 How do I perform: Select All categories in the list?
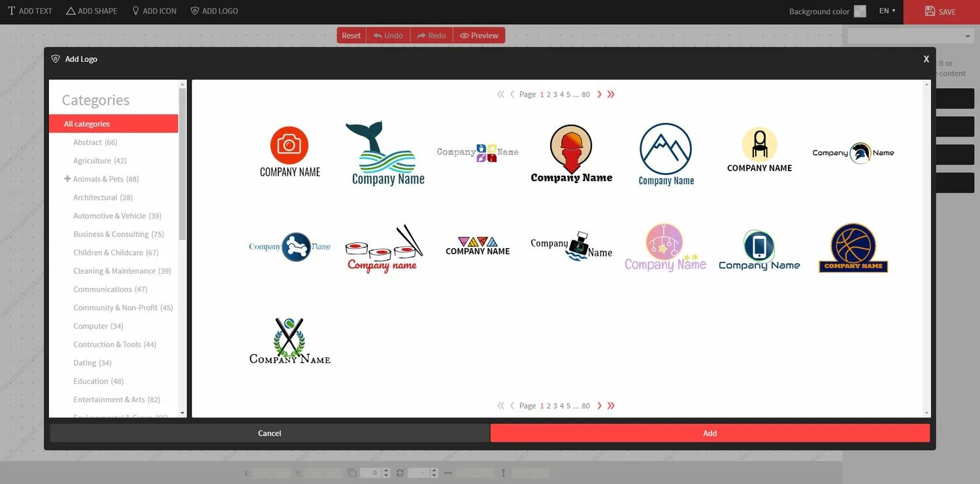[x=114, y=123]
